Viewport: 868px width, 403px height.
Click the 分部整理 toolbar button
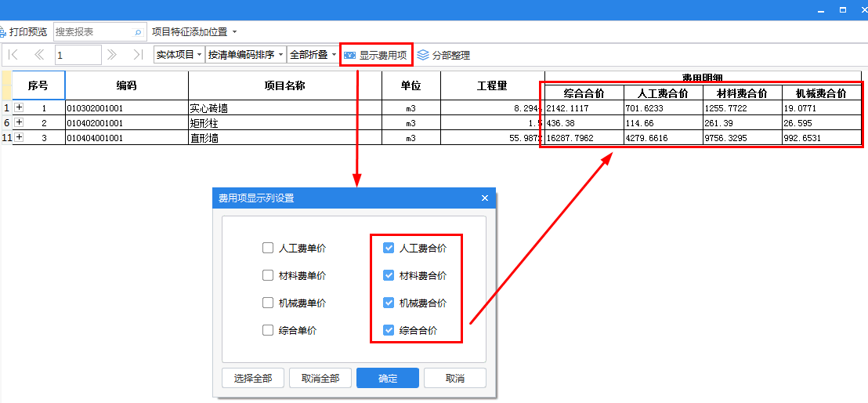click(443, 55)
